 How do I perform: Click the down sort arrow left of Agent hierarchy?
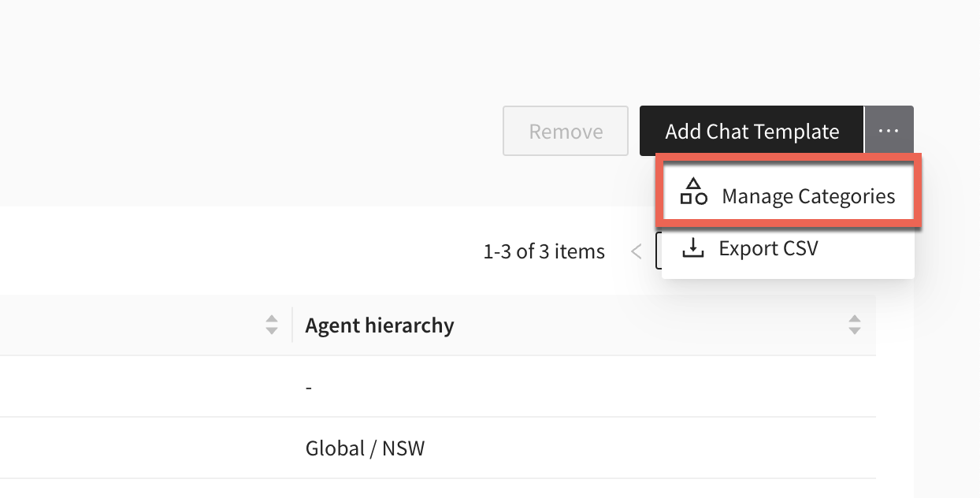[x=272, y=330]
